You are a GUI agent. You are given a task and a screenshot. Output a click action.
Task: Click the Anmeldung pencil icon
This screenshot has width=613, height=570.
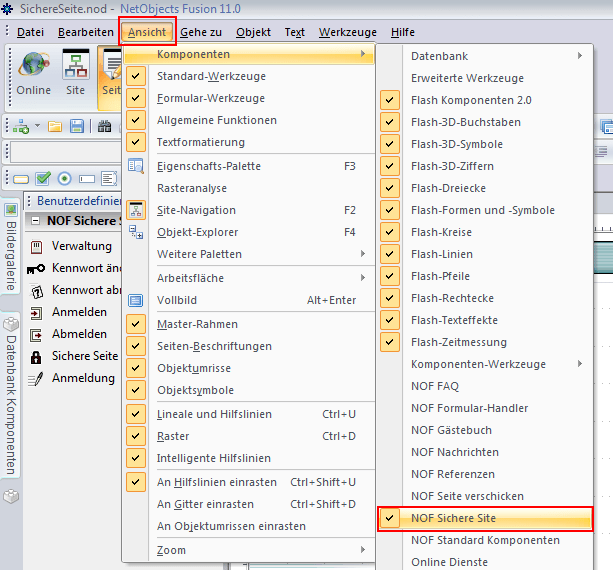tap(36, 378)
